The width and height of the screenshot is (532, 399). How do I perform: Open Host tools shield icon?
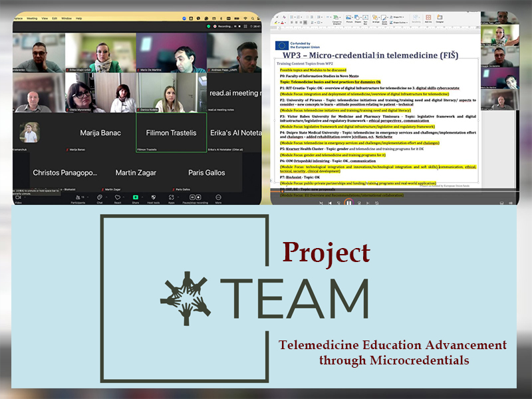[154, 197]
